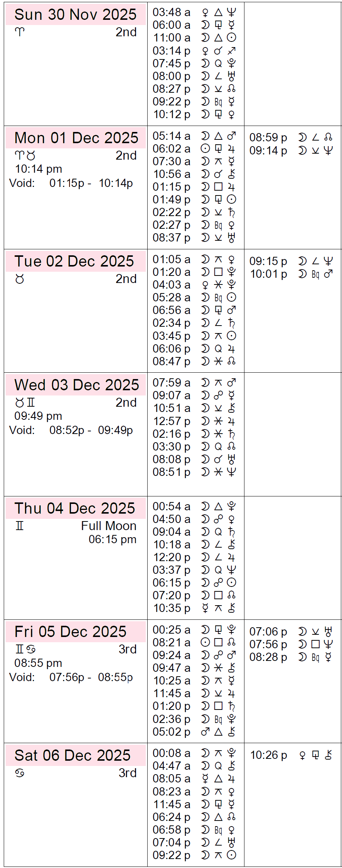The width and height of the screenshot is (342, 868).
Task: Click the Gemini-Cancer glyphs under Fri 05 Dec
Action: coord(25,649)
